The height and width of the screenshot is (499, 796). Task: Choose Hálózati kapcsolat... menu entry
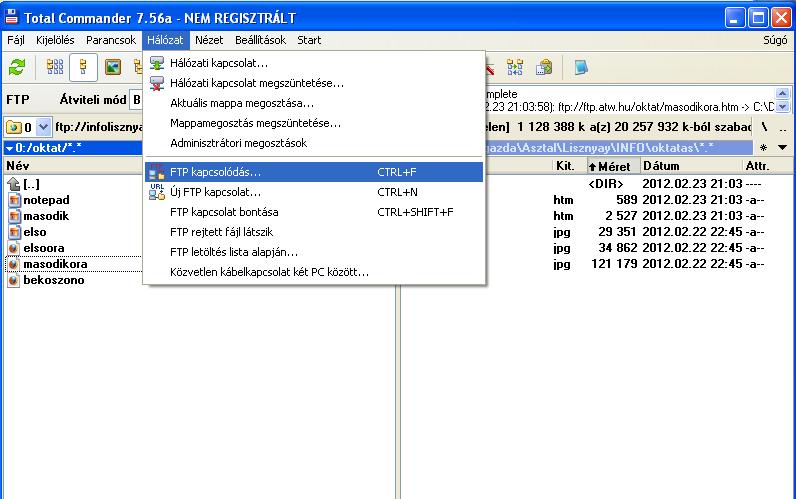(x=314, y=63)
